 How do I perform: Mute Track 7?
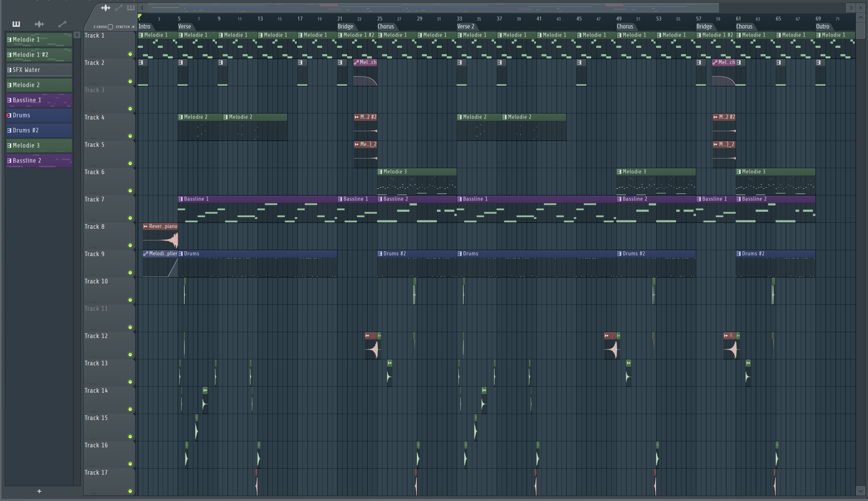pos(130,218)
